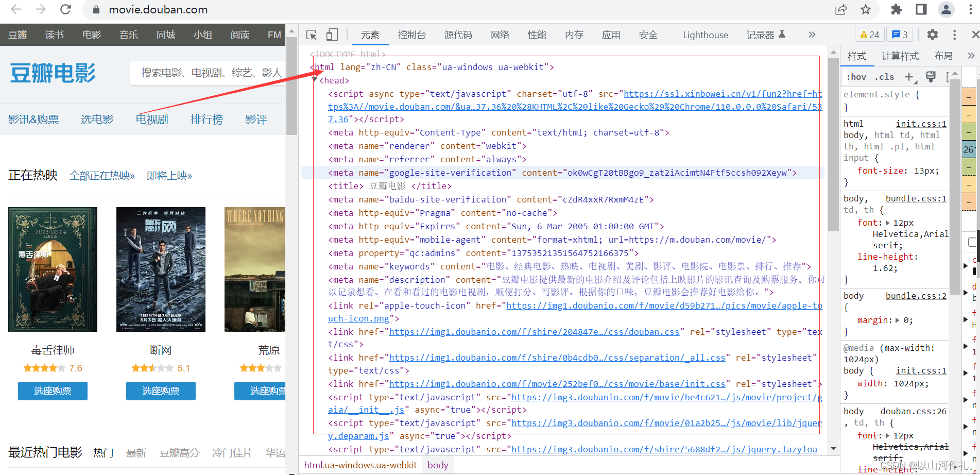Show more Styles pane tabs chevron
The image size is (980, 475).
click(x=971, y=56)
